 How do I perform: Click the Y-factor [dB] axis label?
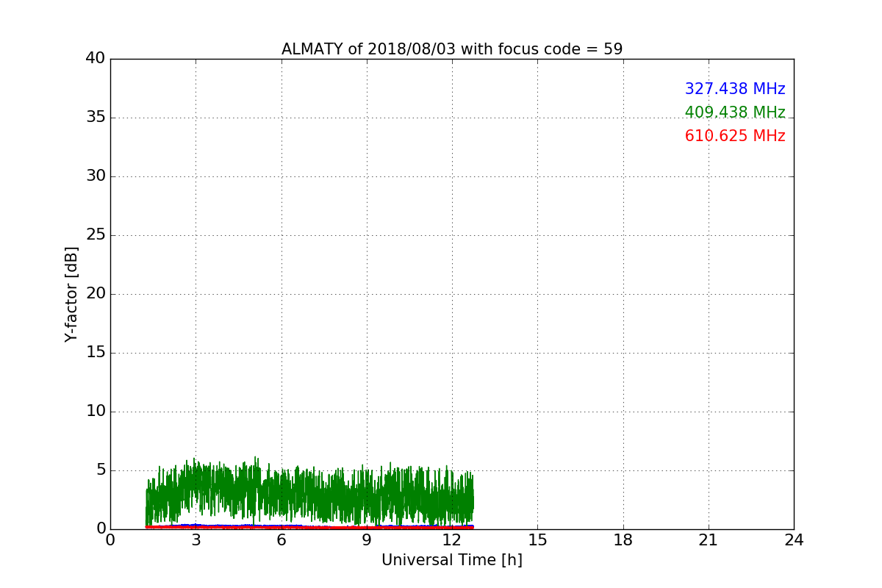71,294
